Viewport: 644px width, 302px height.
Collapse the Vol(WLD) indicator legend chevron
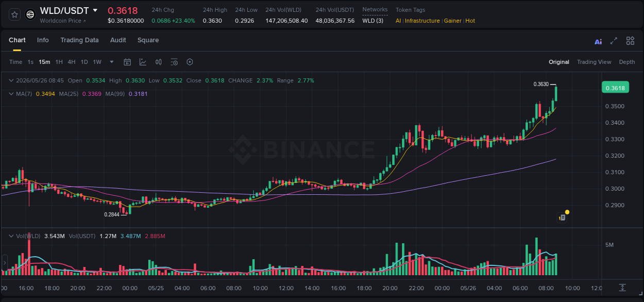click(11, 236)
